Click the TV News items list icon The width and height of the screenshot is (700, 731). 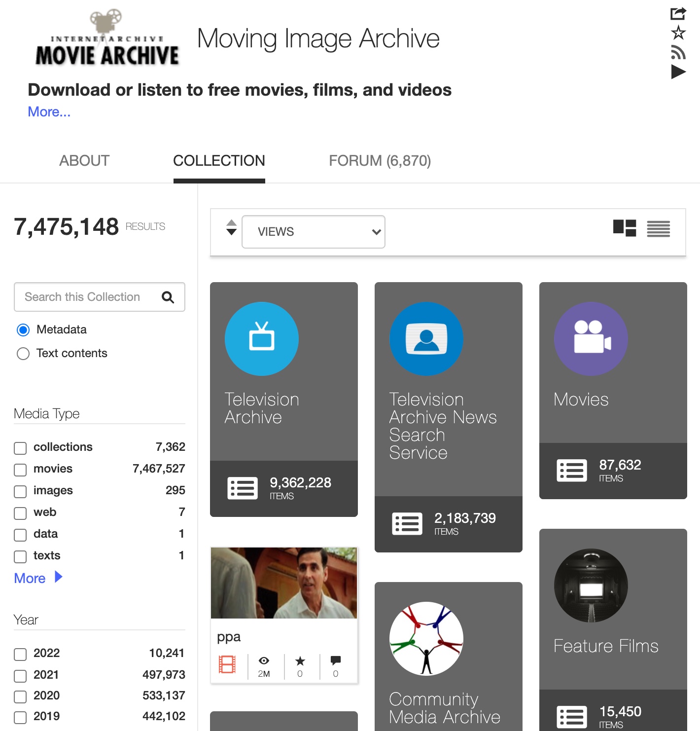click(407, 524)
